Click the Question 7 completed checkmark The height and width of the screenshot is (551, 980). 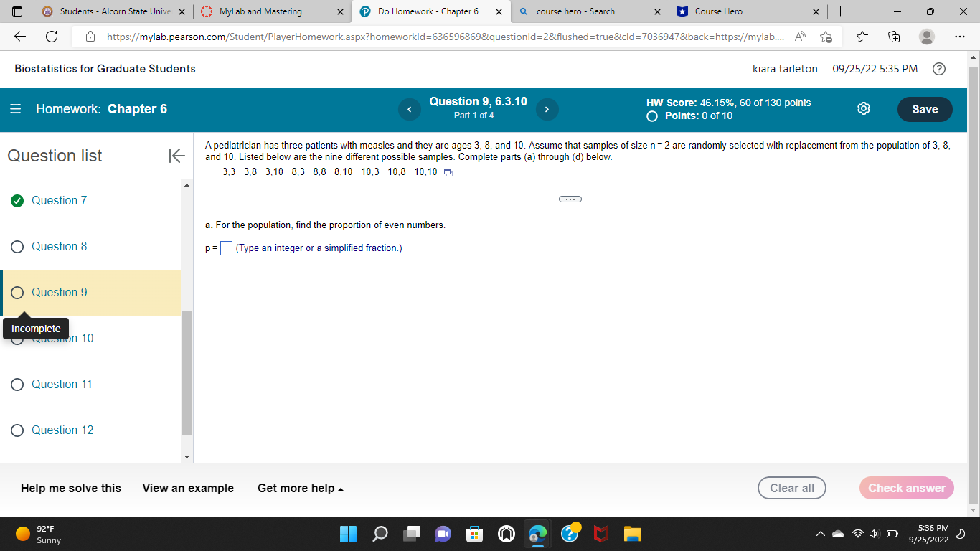17,200
